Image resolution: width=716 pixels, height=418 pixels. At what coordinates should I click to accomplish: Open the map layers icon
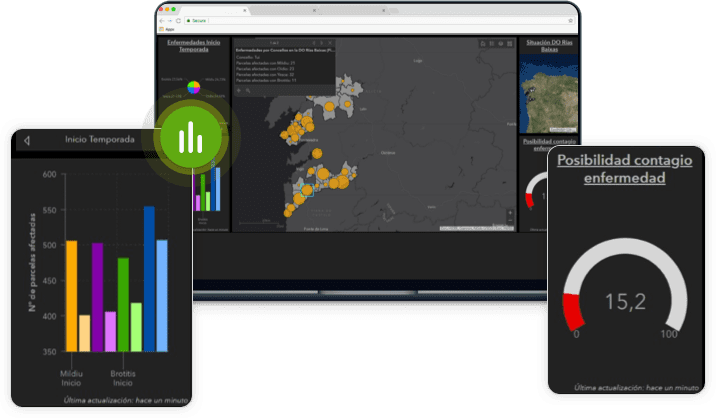point(500,43)
